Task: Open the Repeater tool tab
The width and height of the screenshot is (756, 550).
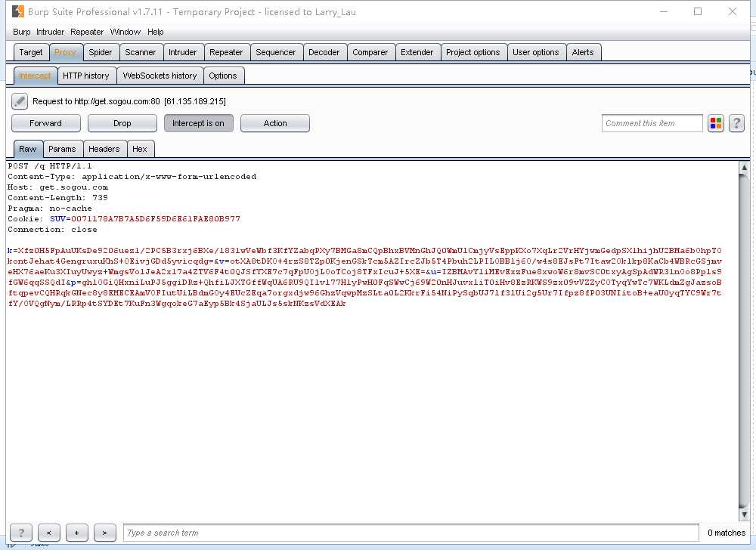Action: point(226,52)
